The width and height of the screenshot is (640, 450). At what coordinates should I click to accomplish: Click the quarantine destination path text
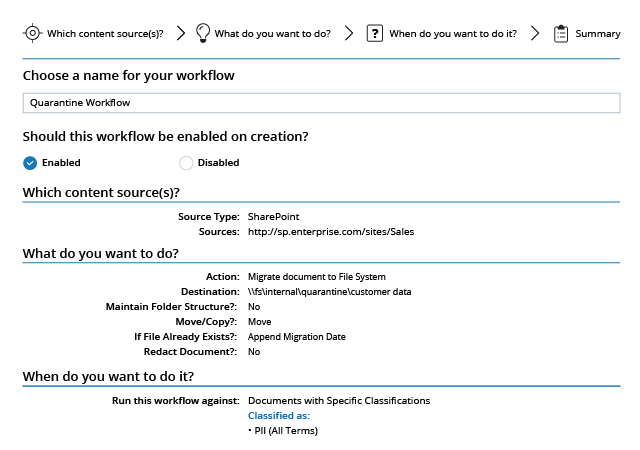tap(330, 292)
